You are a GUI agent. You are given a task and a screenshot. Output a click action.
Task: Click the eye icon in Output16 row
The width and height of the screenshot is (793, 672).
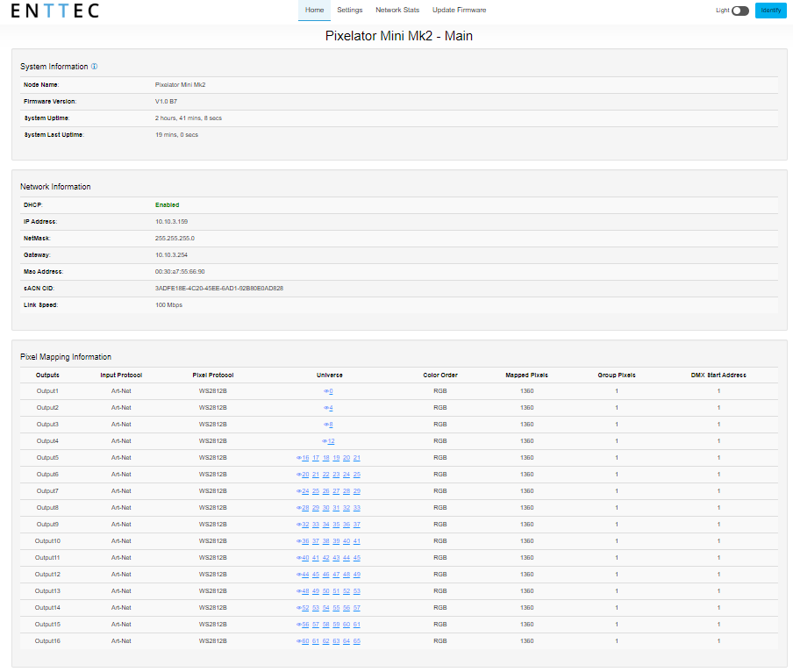click(299, 641)
